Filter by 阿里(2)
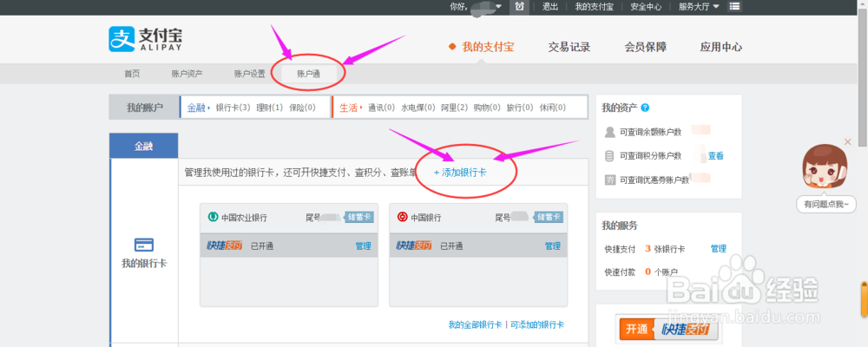The image size is (868, 347). tap(455, 108)
